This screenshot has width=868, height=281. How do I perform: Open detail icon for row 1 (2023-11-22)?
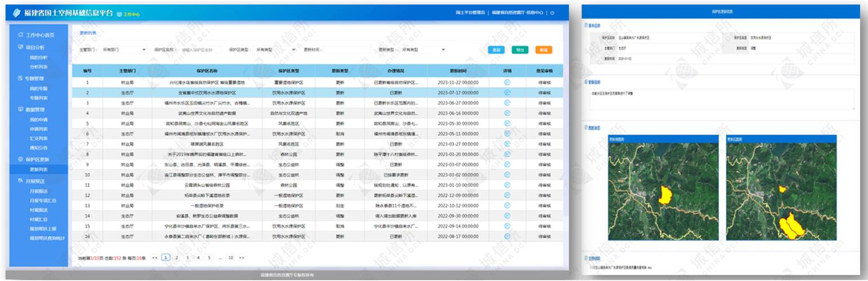[x=507, y=82]
